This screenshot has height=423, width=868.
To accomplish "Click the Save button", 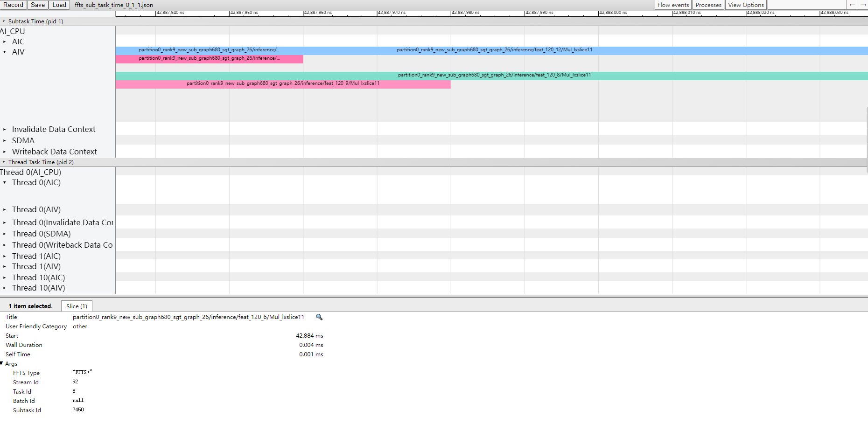I will [x=38, y=5].
